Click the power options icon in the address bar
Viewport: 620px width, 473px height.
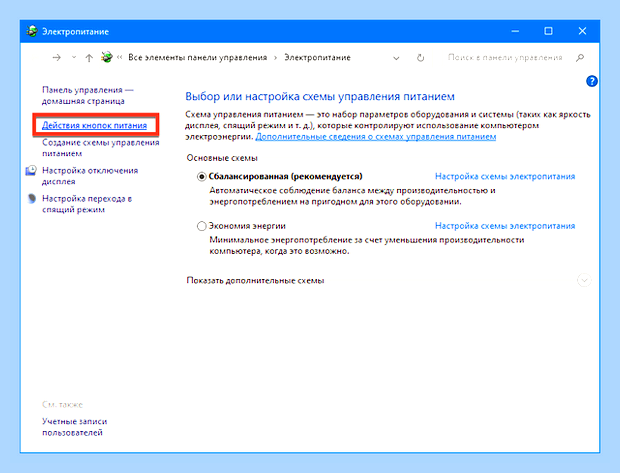click(x=106, y=57)
